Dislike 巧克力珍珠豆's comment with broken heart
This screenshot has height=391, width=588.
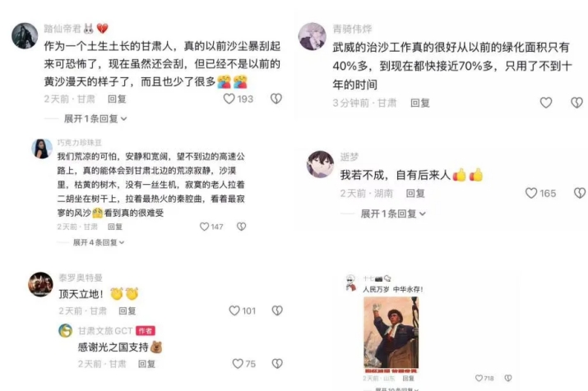tap(242, 227)
